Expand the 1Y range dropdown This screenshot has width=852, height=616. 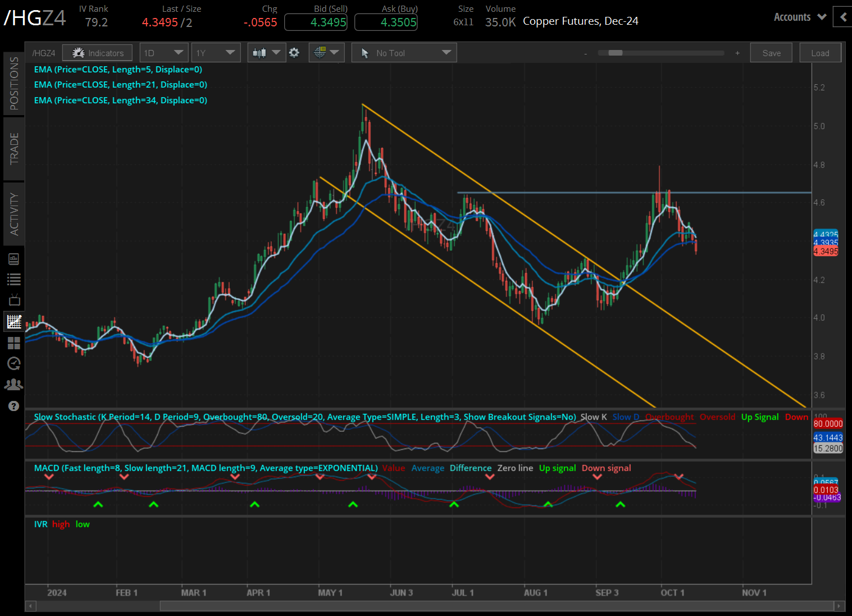tap(216, 52)
